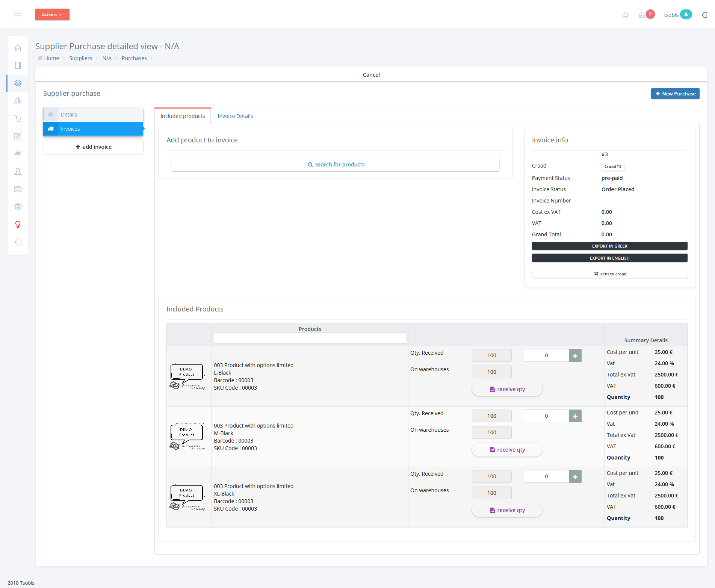Go to Home in the sidebar
715x588 pixels.
(18, 48)
